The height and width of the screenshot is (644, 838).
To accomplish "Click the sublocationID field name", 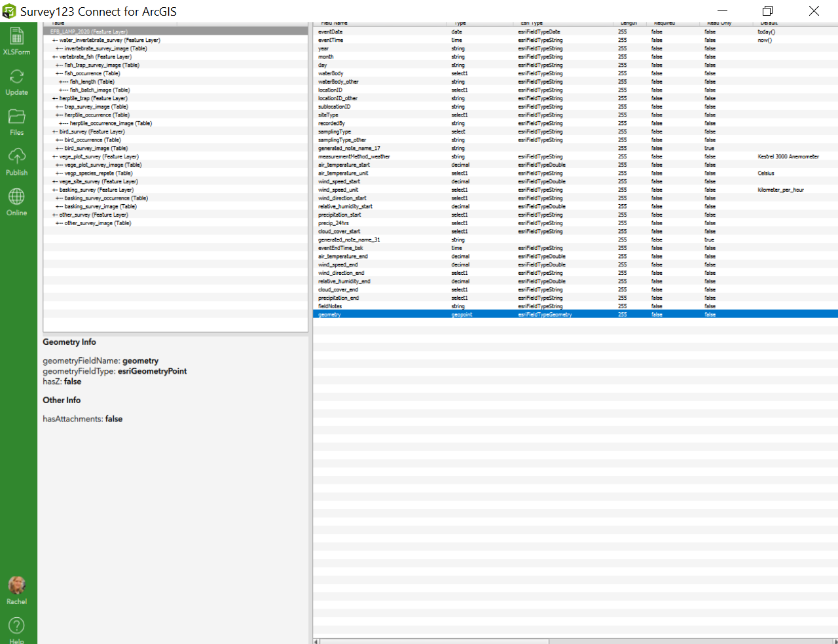I will (x=334, y=107).
